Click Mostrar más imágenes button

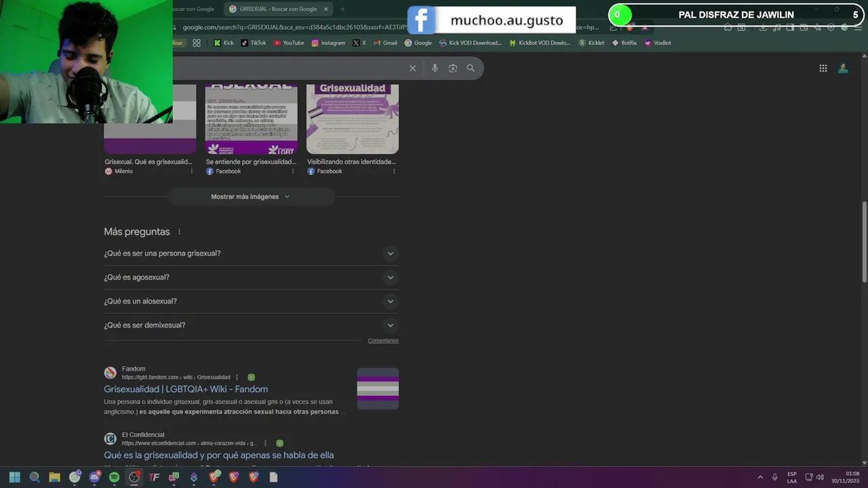point(250,197)
